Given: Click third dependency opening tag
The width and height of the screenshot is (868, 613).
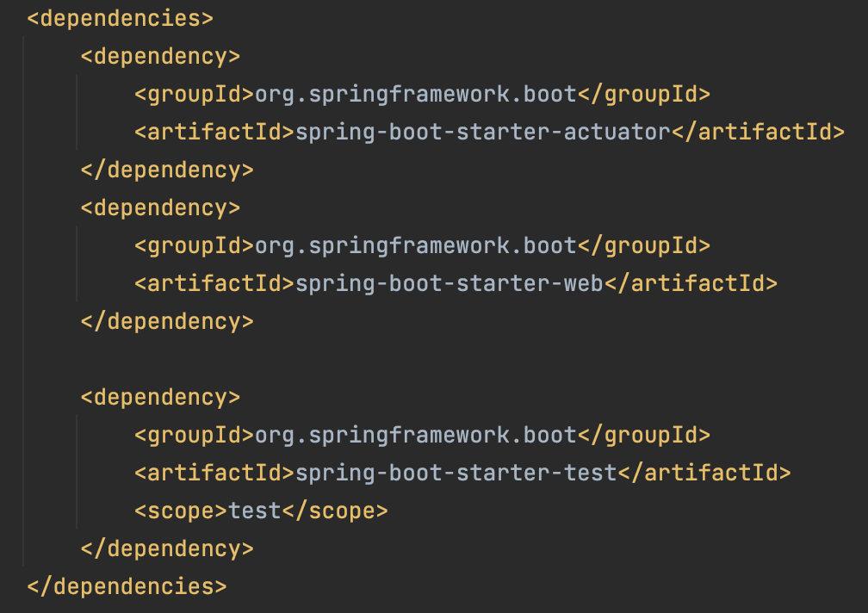Looking at the screenshot, I should point(160,397).
